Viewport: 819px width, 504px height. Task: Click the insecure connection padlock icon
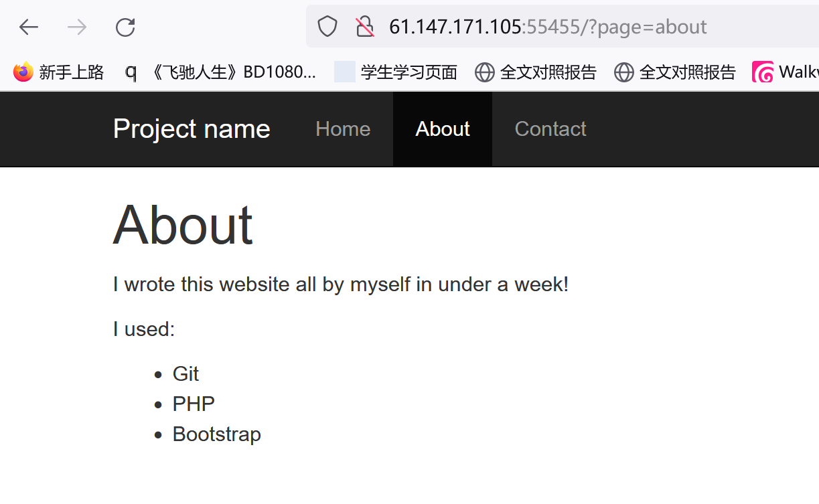(x=364, y=27)
